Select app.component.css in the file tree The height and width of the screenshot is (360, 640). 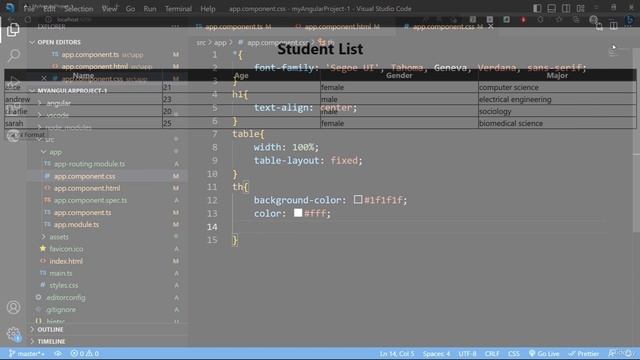(84, 176)
